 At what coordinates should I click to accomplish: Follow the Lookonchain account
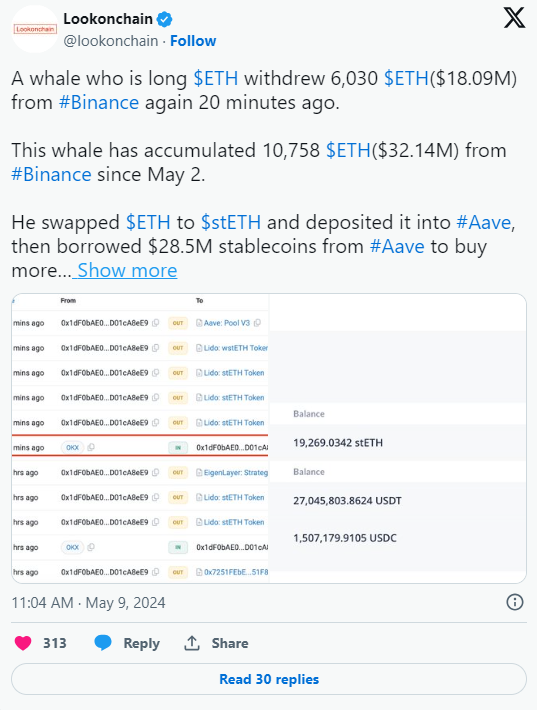click(x=193, y=41)
